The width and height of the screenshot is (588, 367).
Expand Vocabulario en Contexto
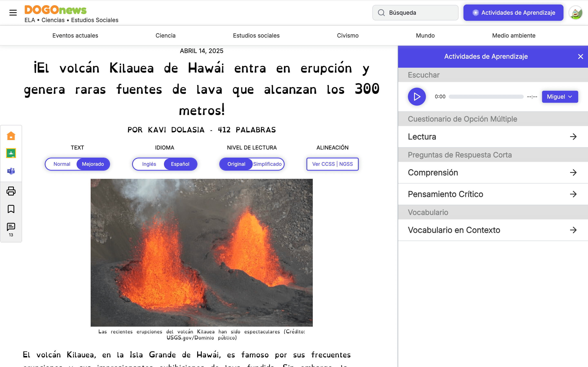(492, 230)
